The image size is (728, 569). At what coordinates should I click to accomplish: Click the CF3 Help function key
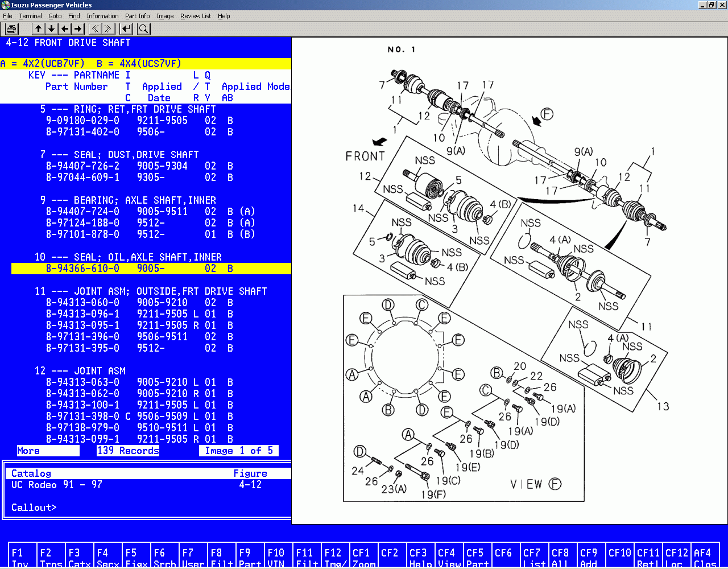pyautogui.click(x=420, y=556)
